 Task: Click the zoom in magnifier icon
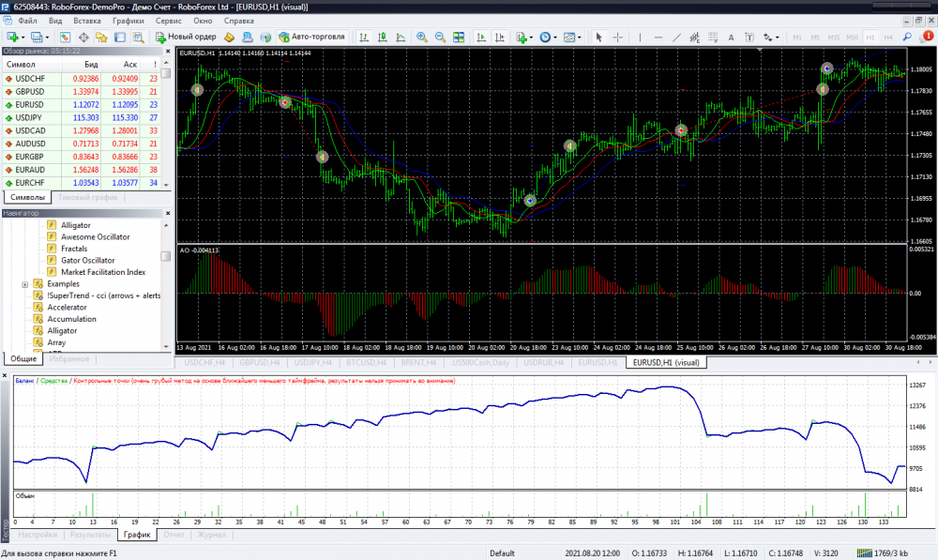pyautogui.click(x=422, y=38)
